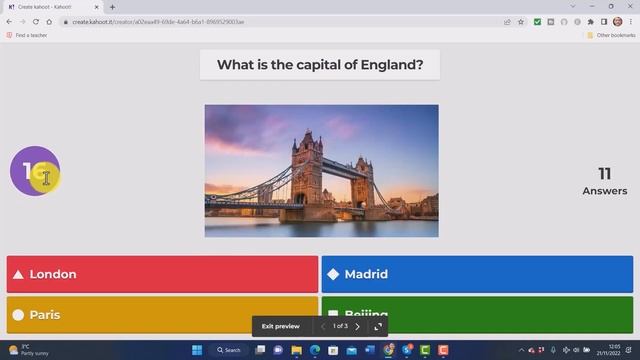Close the Create kahoot tab

[97, 7]
